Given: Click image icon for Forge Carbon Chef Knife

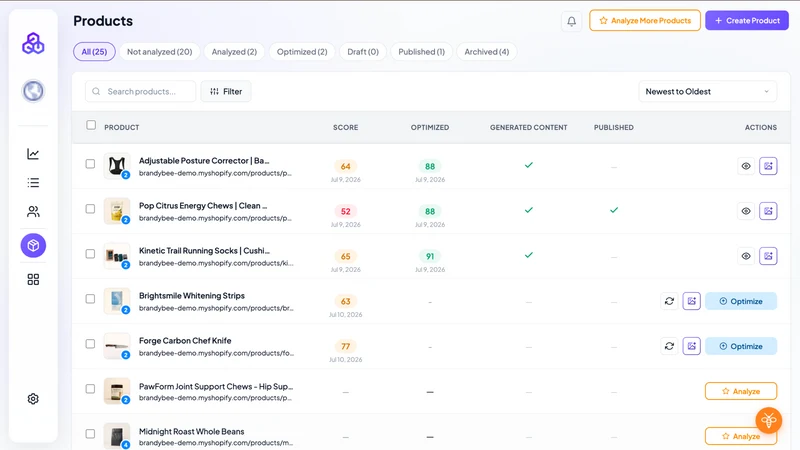Looking at the screenshot, I should (691, 346).
